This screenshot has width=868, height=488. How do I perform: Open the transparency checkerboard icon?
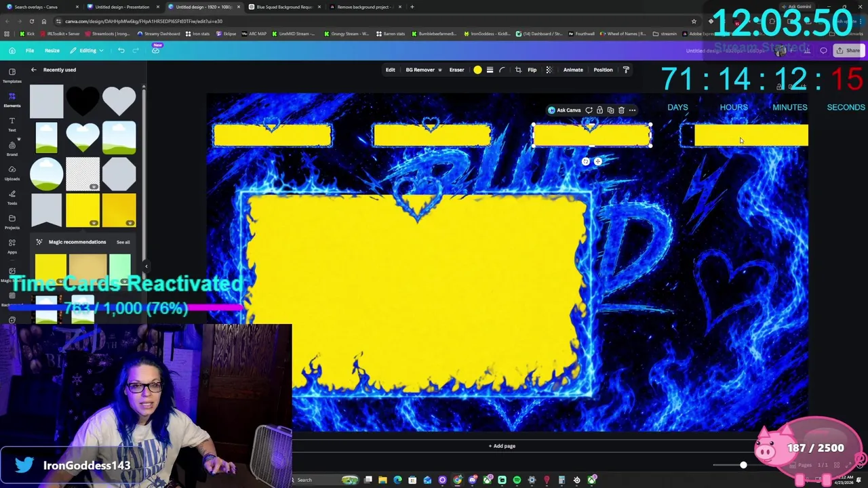click(549, 70)
